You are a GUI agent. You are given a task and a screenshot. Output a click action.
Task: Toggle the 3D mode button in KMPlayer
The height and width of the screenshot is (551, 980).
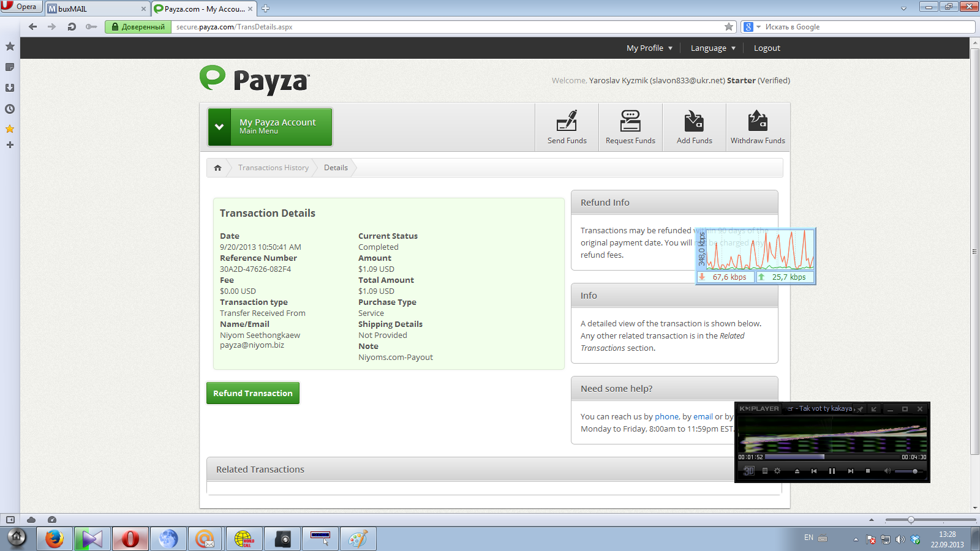(x=749, y=471)
